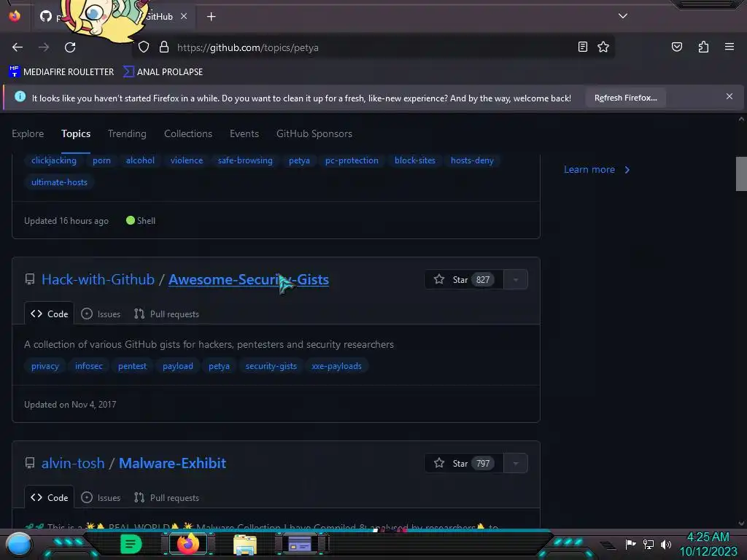Go back using the browser back arrow

(18, 47)
